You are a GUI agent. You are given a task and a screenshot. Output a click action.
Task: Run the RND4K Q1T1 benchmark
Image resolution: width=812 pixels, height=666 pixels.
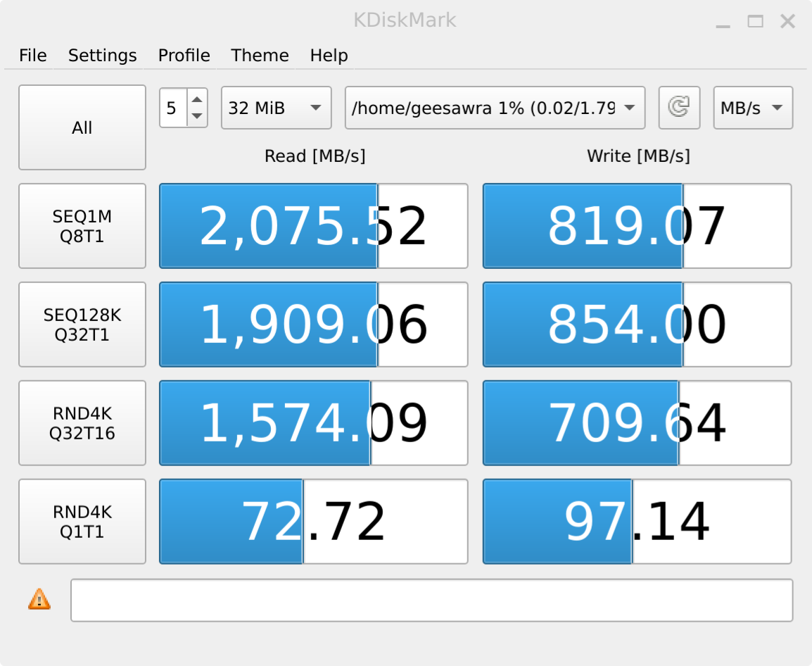pos(82,522)
